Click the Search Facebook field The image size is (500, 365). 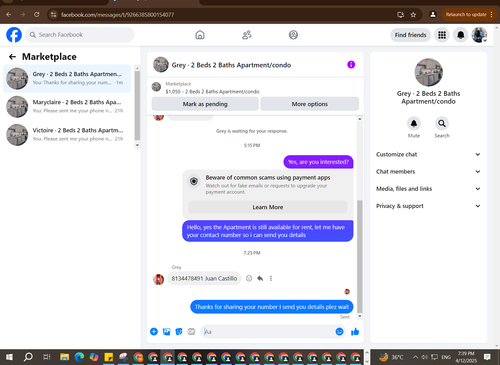coord(80,35)
